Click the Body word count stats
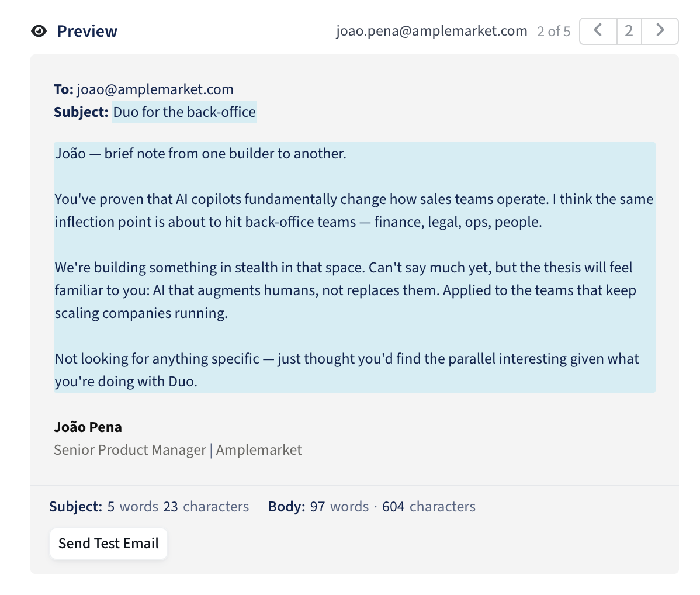The height and width of the screenshot is (595, 700). (x=372, y=507)
